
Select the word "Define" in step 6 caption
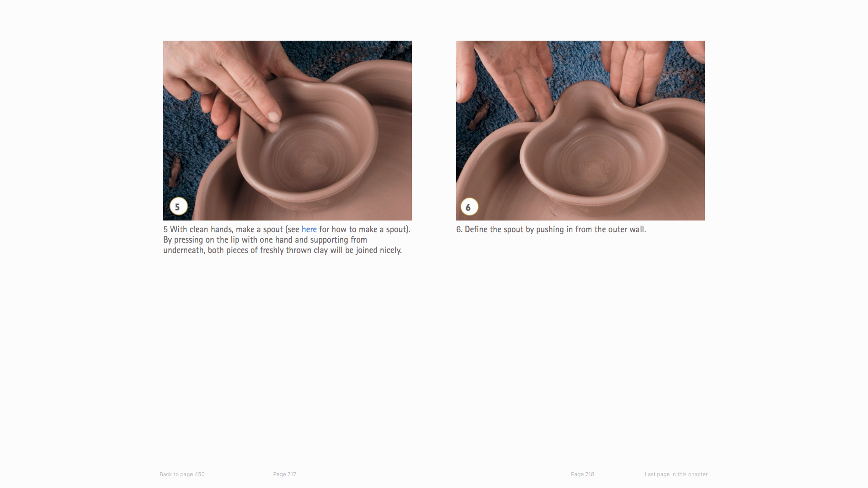tap(476, 230)
